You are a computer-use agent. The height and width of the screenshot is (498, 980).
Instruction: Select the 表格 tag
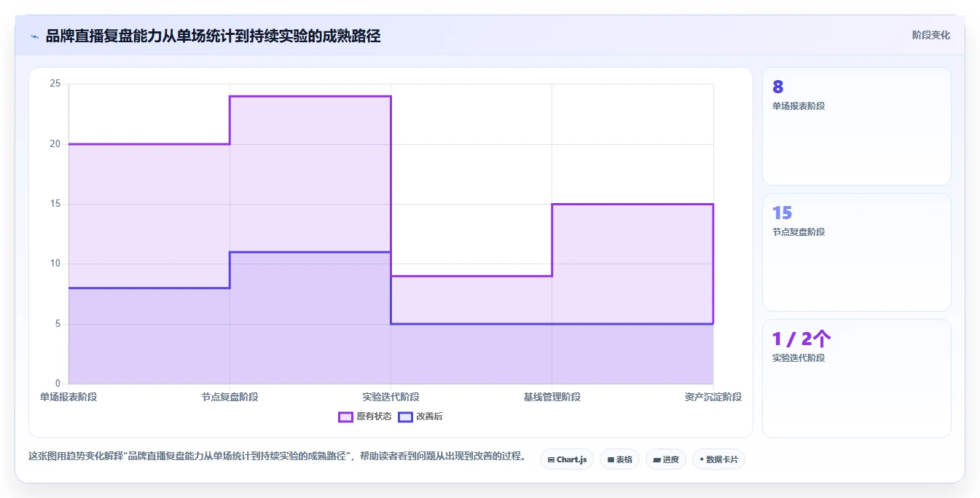click(620, 459)
